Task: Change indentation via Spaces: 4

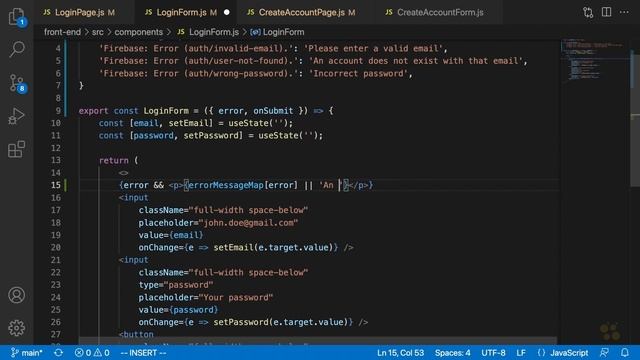Action: pyautogui.click(x=452, y=353)
